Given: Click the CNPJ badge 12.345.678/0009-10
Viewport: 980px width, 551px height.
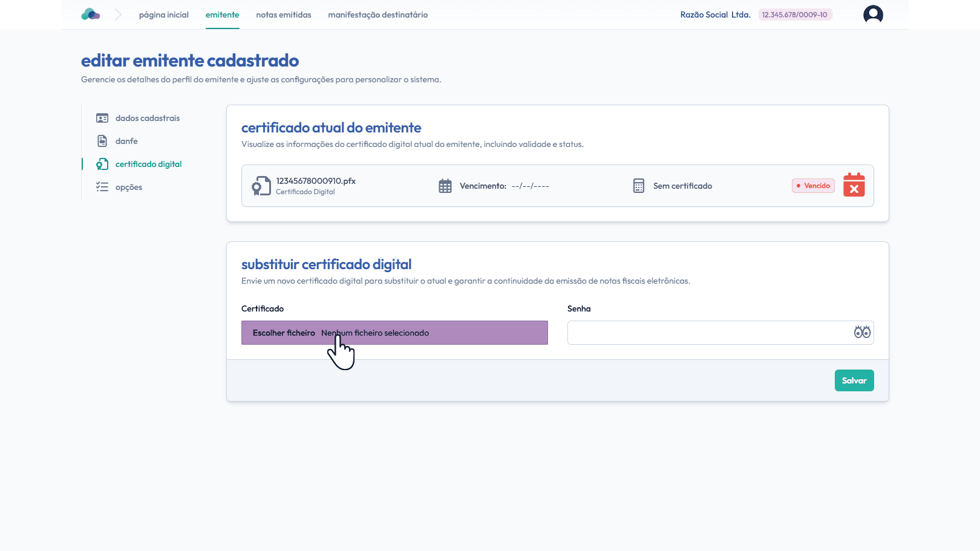Looking at the screenshot, I should pos(794,15).
